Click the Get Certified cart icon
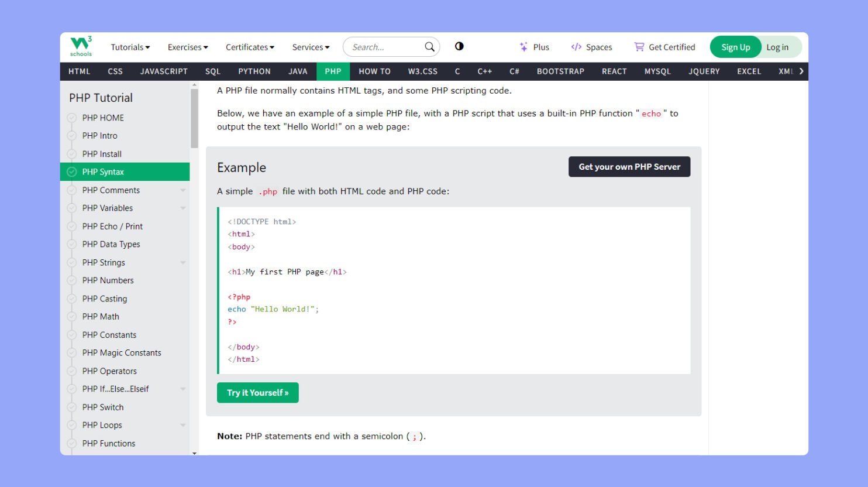 (639, 46)
